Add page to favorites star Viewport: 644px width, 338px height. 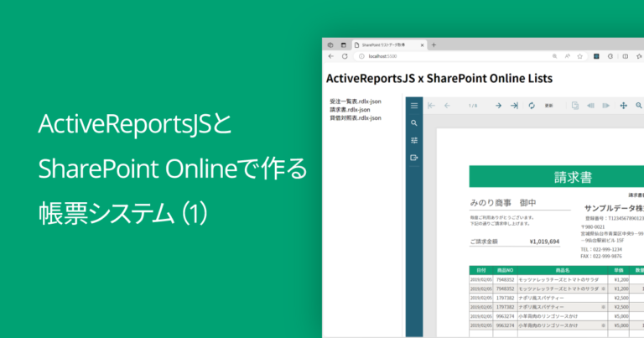pos(580,56)
